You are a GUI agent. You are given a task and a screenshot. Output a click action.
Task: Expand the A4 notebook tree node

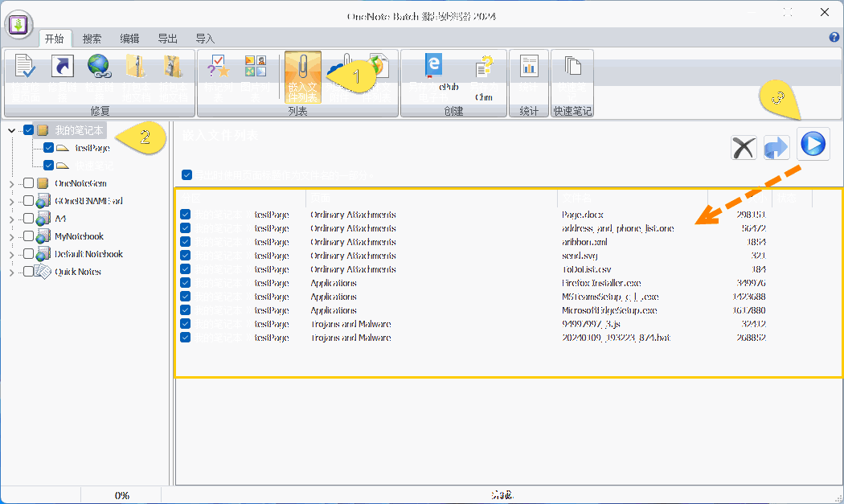(12, 219)
